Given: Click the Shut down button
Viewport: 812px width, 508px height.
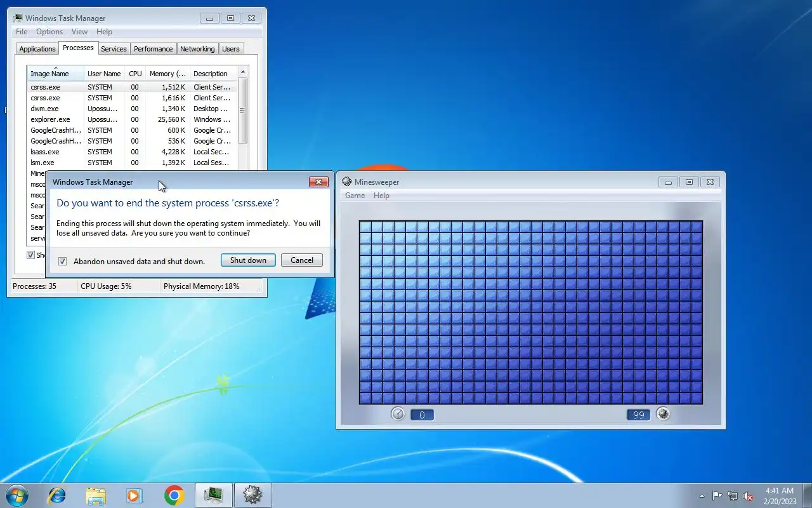Looking at the screenshot, I should point(248,260).
